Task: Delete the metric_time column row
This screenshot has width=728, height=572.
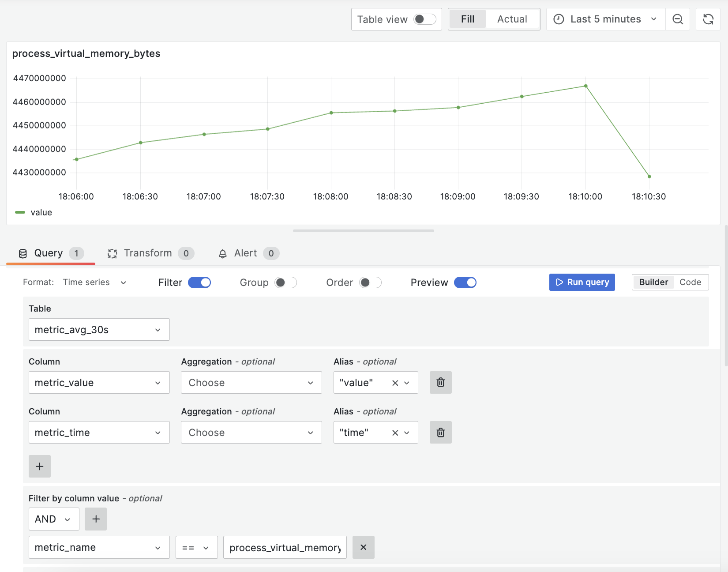Action: pyautogui.click(x=440, y=432)
